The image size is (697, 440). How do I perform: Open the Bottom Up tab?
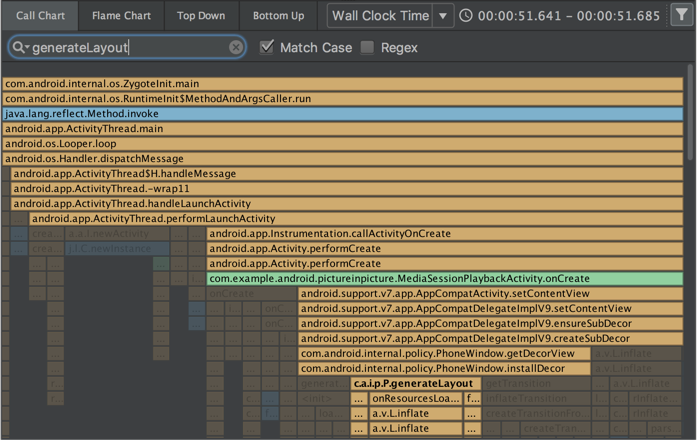(278, 16)
